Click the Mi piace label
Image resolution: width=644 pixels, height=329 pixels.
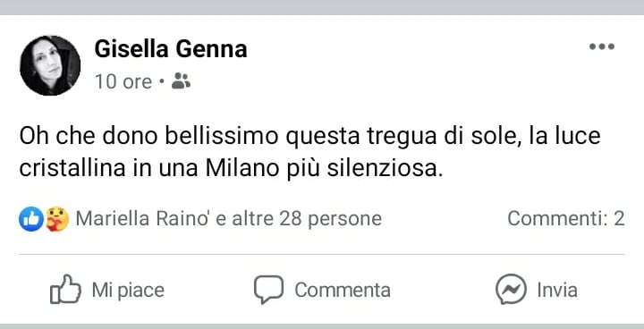pyautogui.click(x=128, y=290)
